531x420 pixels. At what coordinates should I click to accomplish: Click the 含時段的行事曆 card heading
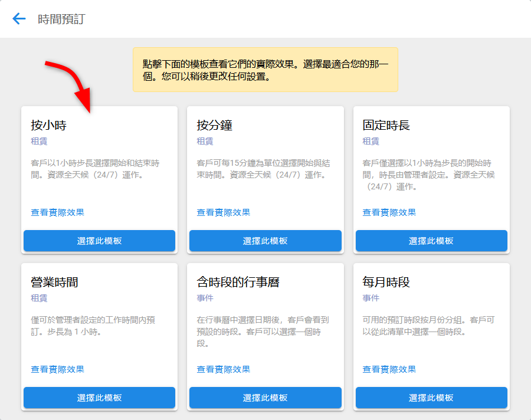click(238, 282)
